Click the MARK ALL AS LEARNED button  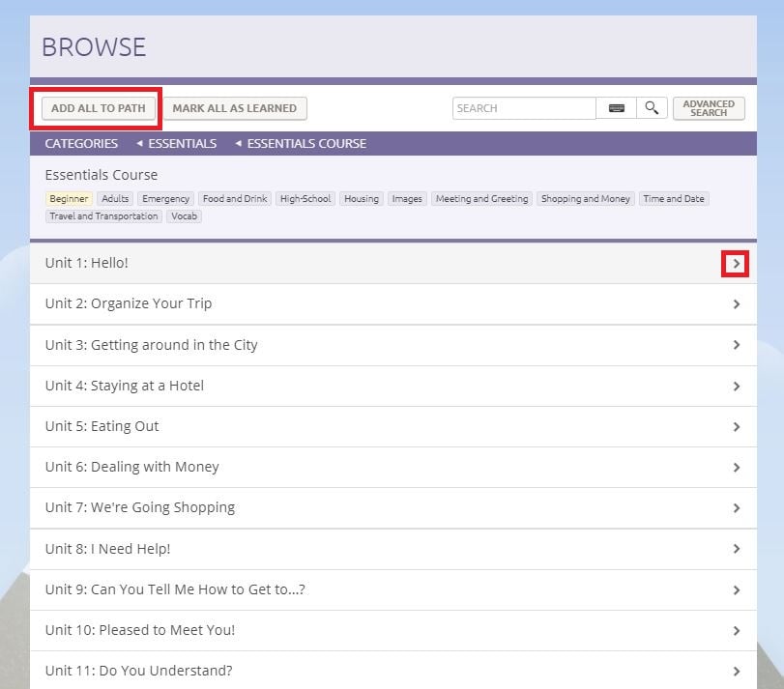pos(233,108)
